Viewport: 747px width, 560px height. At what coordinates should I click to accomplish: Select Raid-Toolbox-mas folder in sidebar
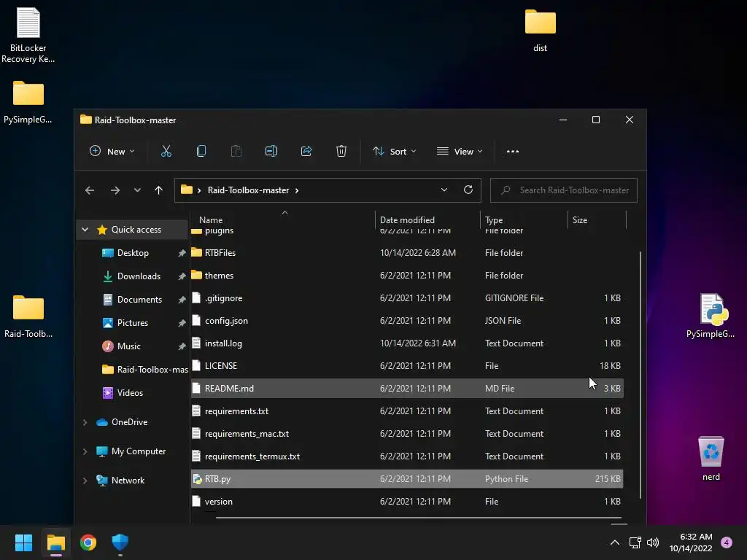point(145,370)
